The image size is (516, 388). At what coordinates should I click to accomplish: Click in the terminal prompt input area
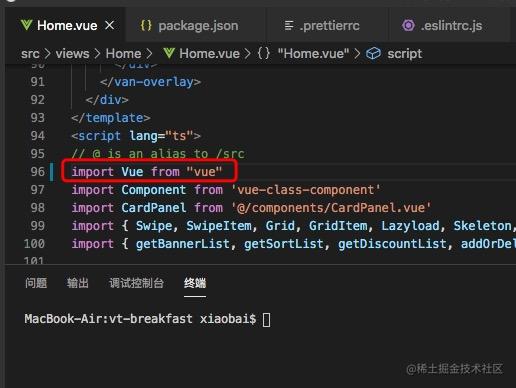pyautogui.click(x=266, y=319)
